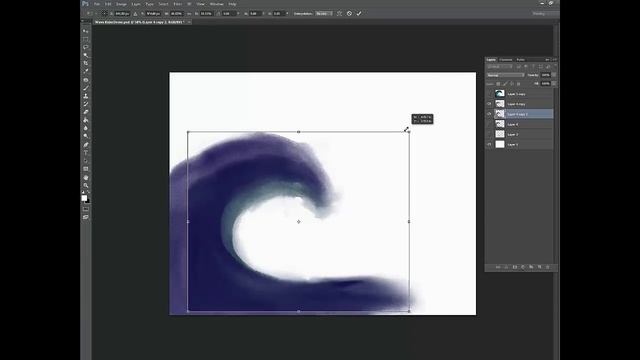Viewport: 640px width, 360px height.
Task: Toggle Quick Mask mode icon
Action: pos(86,209)
